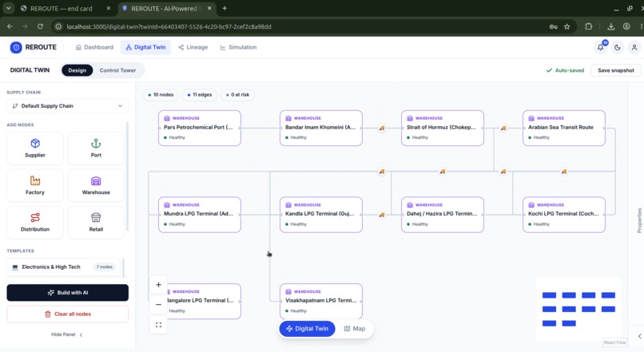This screenshot has height=352, width=644.
Task: Select Bandar Imam Khomeini node
Action: [321, 128]
